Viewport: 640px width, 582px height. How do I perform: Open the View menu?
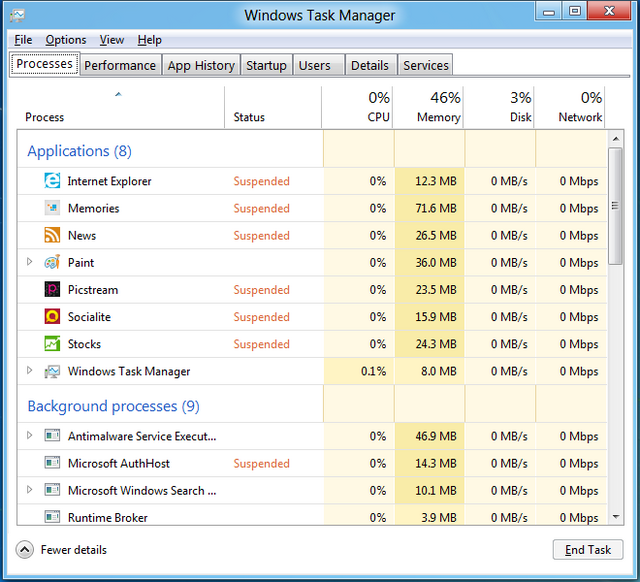(x=111, y=40)
